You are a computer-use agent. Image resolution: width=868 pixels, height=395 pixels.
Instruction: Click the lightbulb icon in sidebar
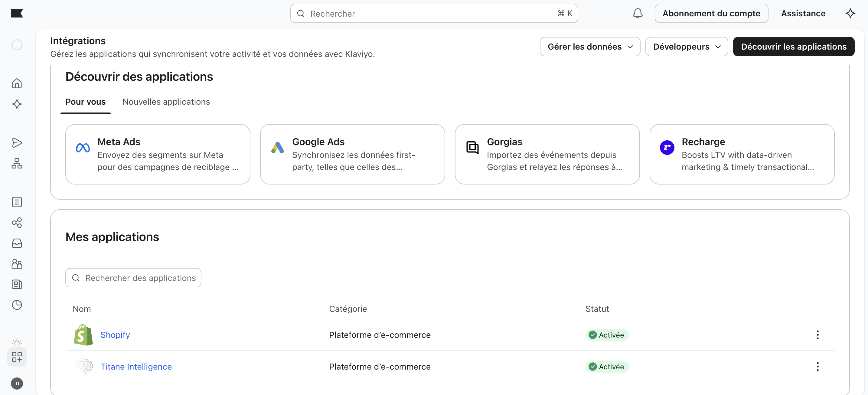(x=17, y=342)
